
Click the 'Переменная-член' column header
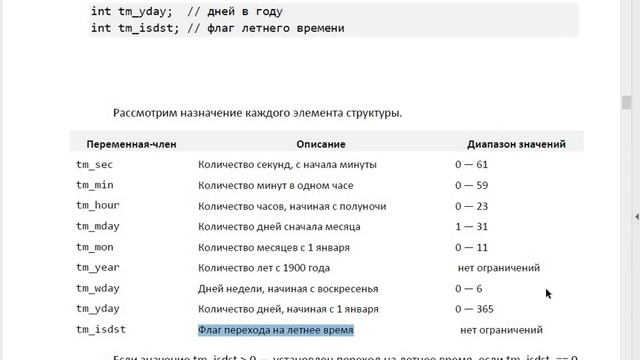pyautogui.click(x=131, y=144)
